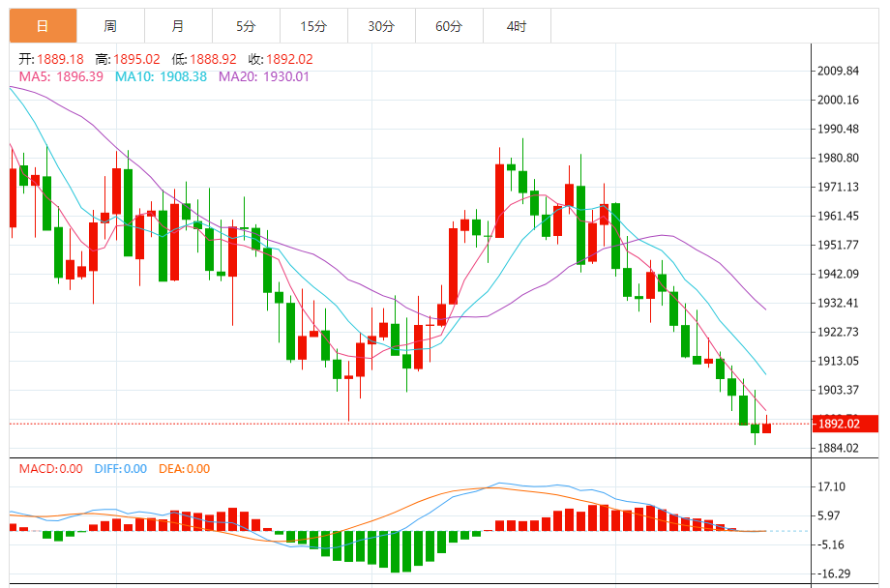
Task: Open the 30分 timeframe tab
Action: (x=381, y=26)
